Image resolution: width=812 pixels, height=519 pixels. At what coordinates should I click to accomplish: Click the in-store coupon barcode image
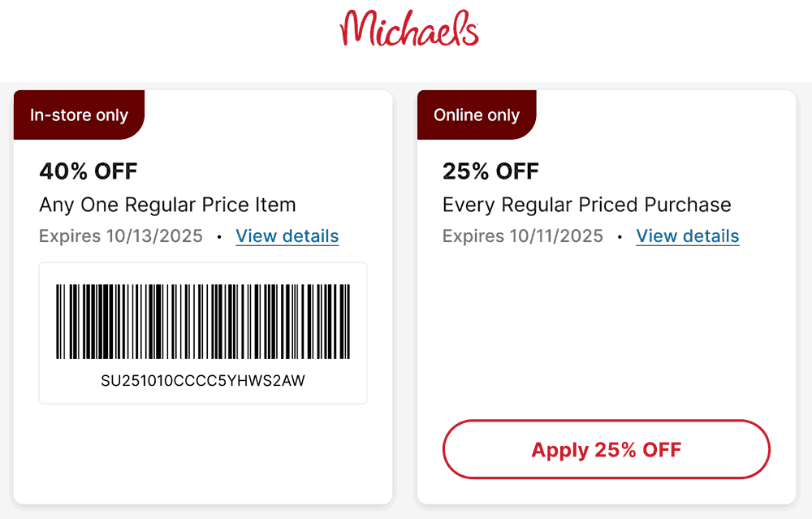pos(203,322)
